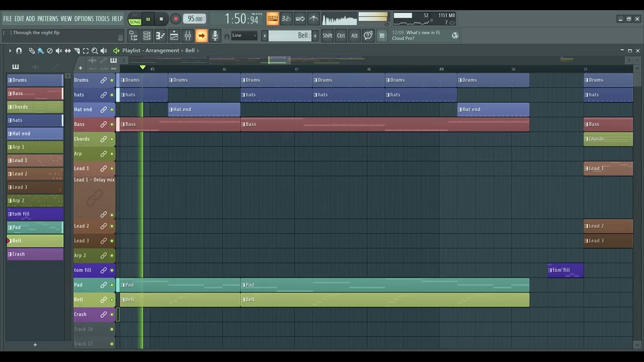Select the slice tool
Screen dimensions: 644x362
click(x=77, y=51)
